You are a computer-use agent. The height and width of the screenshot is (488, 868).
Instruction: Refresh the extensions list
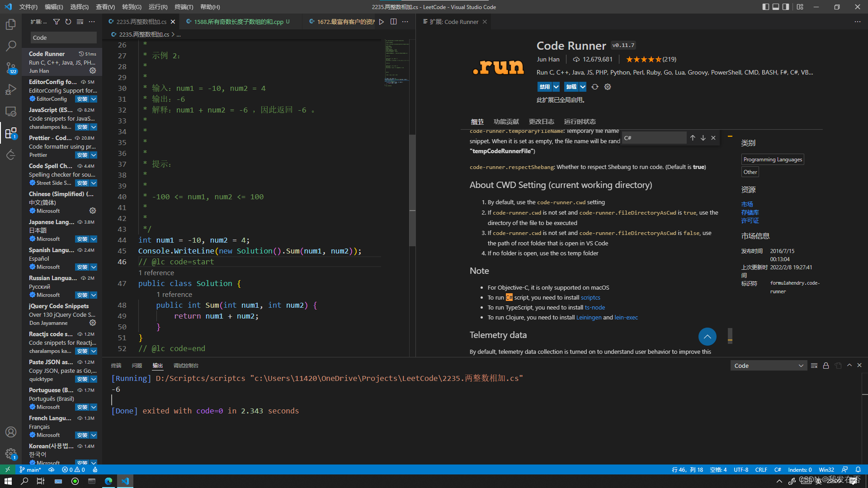(68, 22)
